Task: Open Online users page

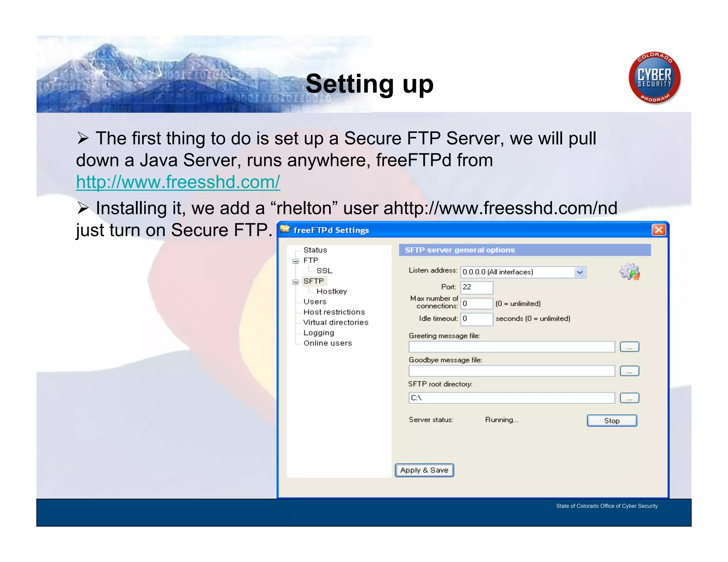Action: coord(327,343)
